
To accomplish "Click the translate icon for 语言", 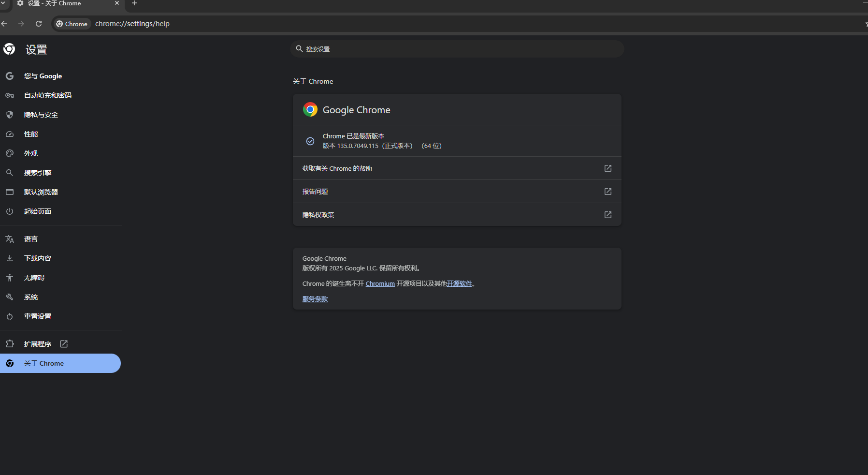I will [10, 239].
